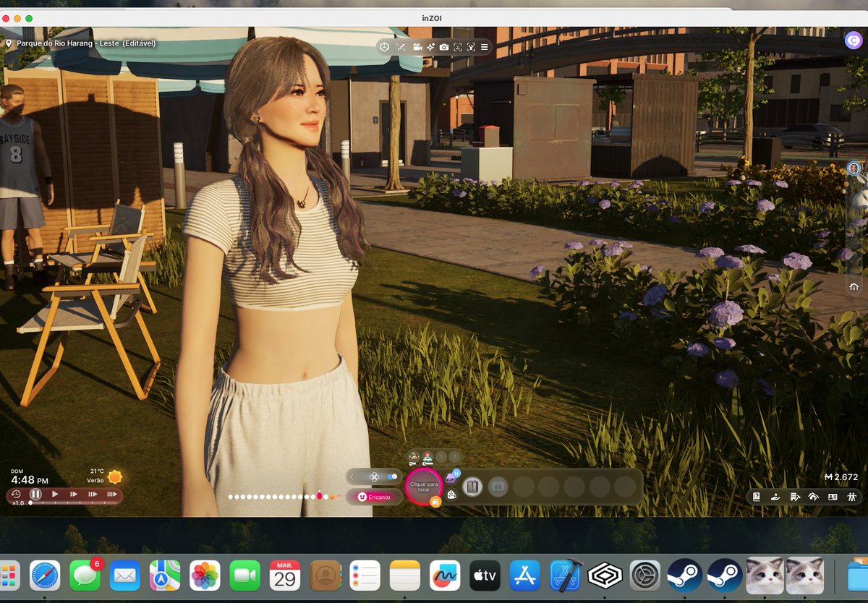The height and width of the screenshot is (603, 868).
Task: Open the purple C profile icon
Action: point(853,41)
